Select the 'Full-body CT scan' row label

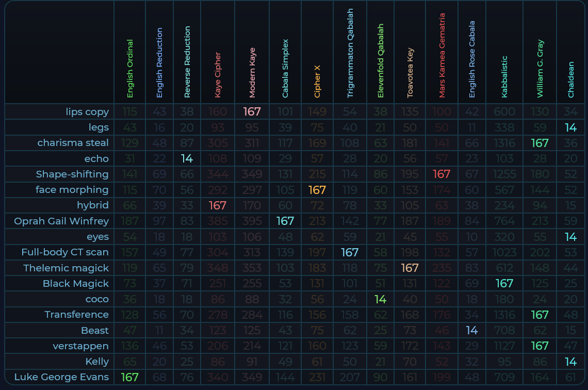coord(65,252)
